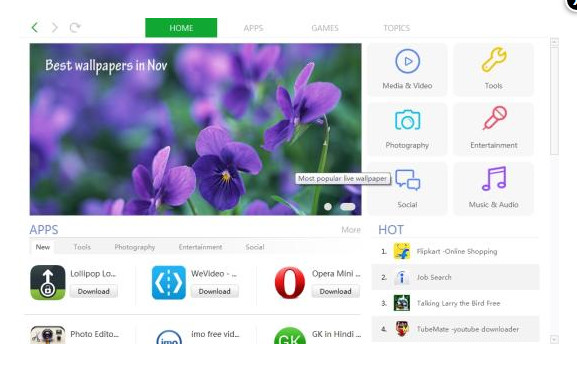Click the Photo Edito... app title

[x=95, y=334]
